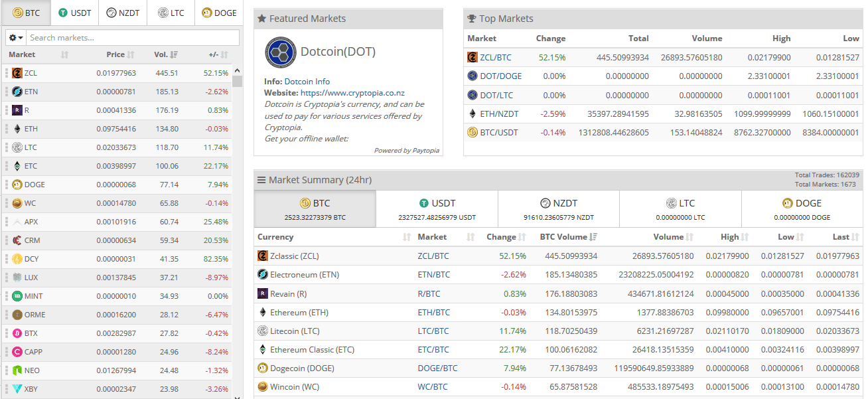Click the MINT icon in sidebar
The width and height of the screenshot is (868, 399).
17,296
